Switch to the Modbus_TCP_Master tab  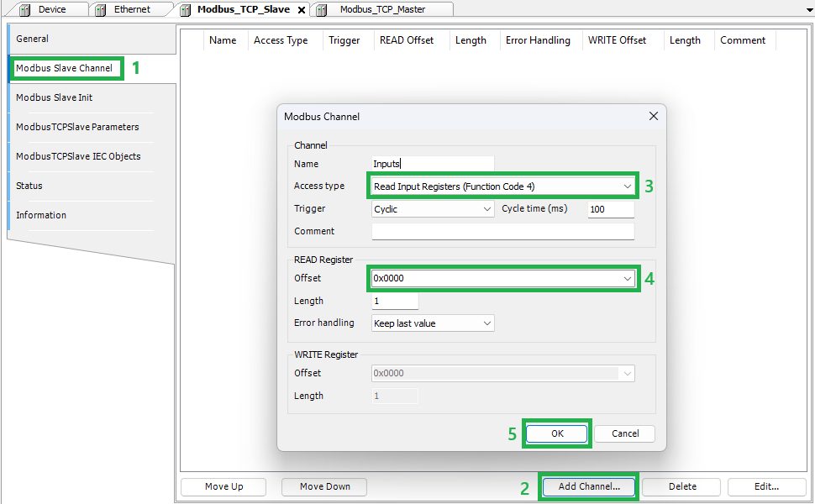coord(382,9)
